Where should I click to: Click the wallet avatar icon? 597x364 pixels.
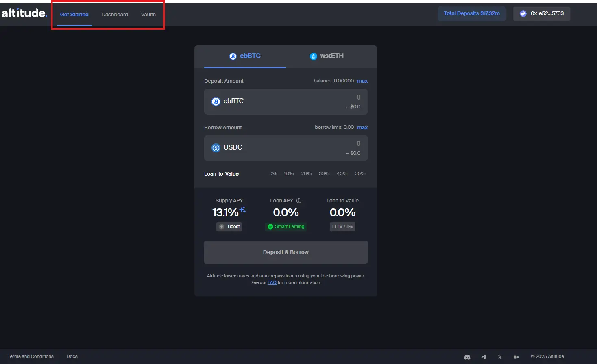click(523, 13)
